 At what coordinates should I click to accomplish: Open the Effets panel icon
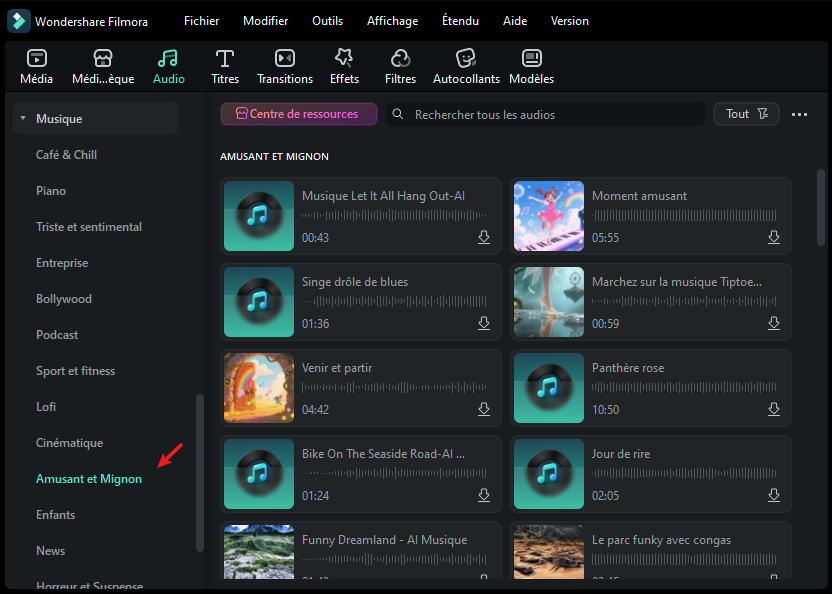click(344, 59)
